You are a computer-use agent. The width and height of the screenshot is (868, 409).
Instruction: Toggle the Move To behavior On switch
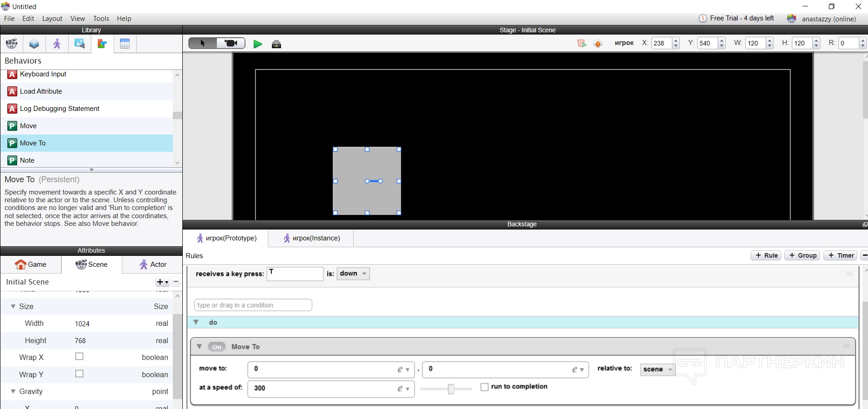217,347
